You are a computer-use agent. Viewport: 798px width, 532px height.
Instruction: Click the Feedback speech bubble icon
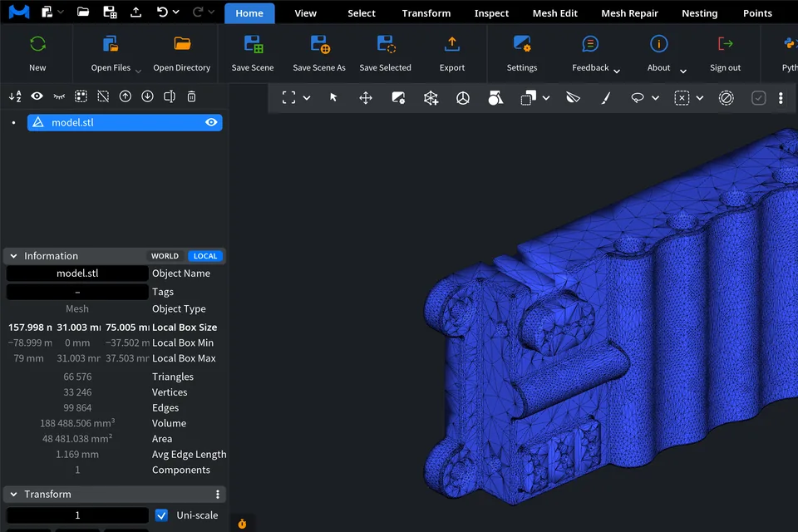[x=590, y=44]
